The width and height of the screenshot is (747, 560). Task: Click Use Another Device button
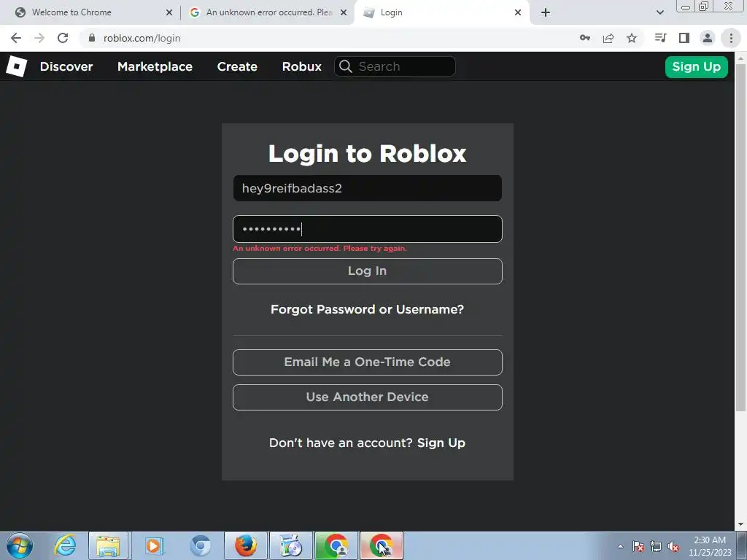pos(368,397)
